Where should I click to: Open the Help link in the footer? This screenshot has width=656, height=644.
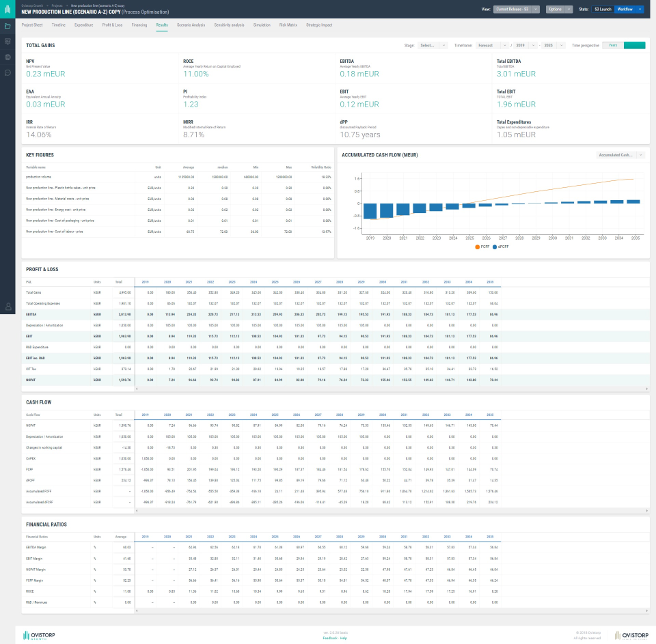point(344,637)
